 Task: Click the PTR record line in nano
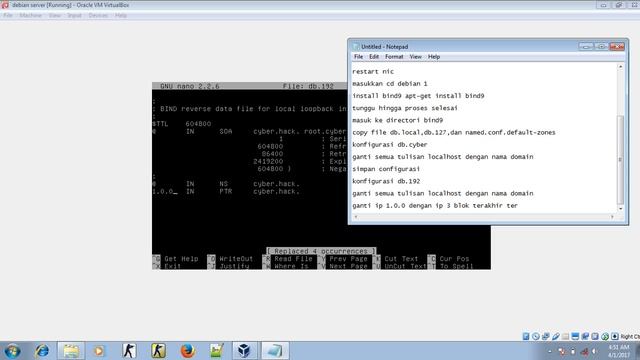click(226, 191)
